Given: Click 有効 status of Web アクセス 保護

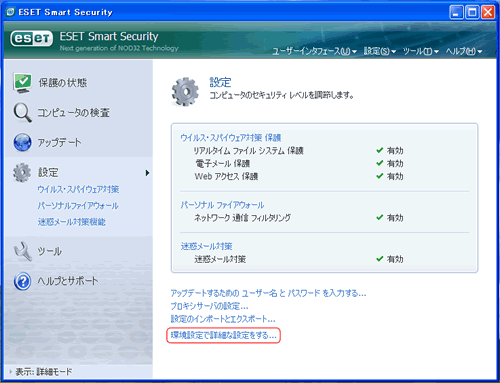Looking at the screenshot, I should (395, 176).
